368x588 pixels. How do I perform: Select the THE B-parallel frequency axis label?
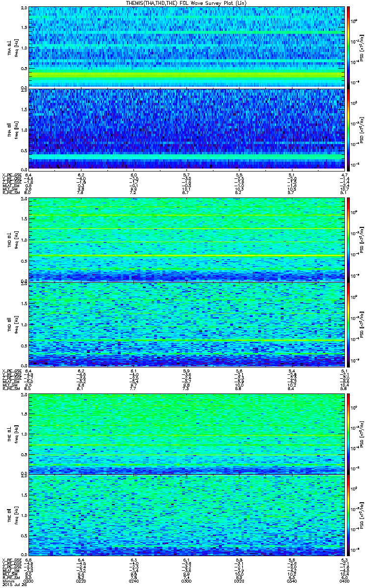(12, 515)
